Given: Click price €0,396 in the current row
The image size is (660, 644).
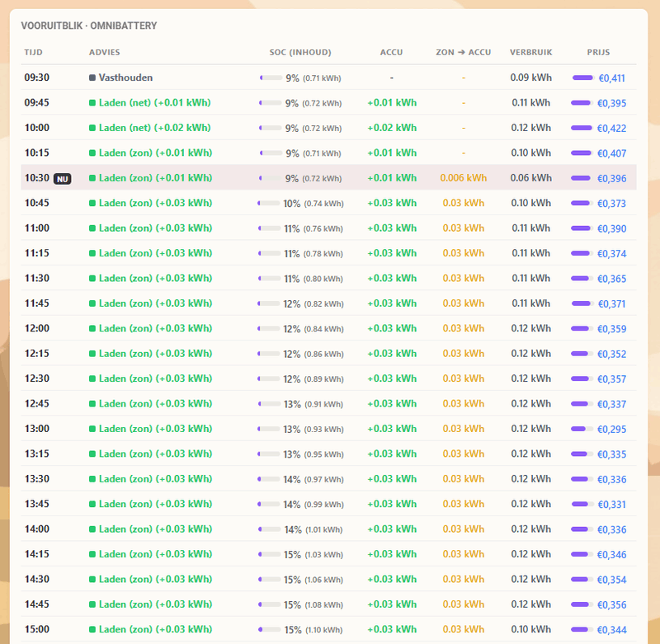Looking at the screenshot, I should click(612, 178).
